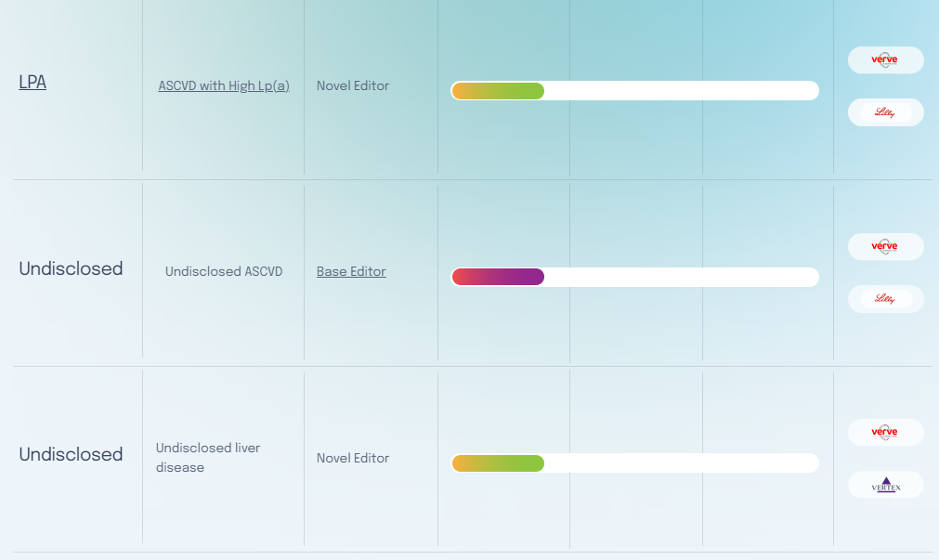Click the Lilly logo in the Base Editor row
Image resolution: width=939 pixels, height=560 pixels.
point(885,299)
